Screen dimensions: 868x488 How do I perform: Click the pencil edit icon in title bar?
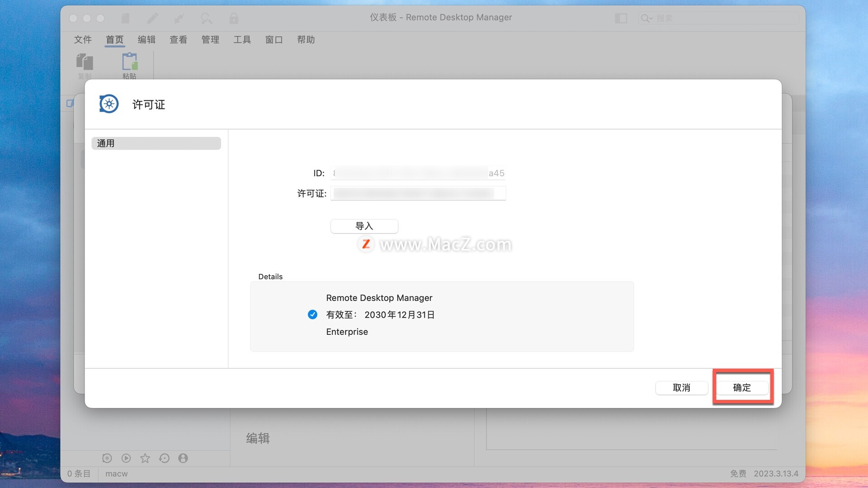(152, 18)
